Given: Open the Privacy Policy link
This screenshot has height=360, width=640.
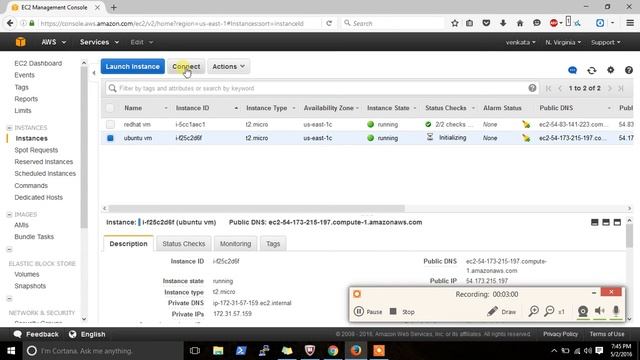Looking at the screenshot, I should point(560,334).
